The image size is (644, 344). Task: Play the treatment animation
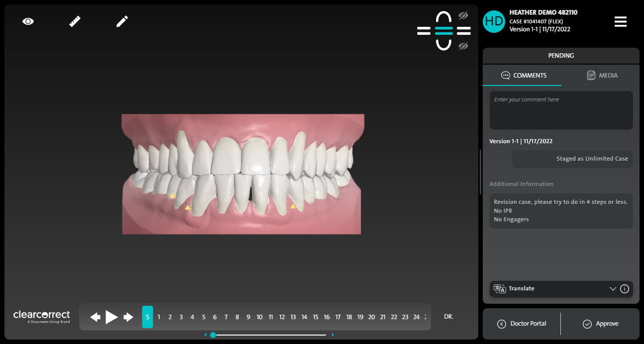tap(111, 317)
